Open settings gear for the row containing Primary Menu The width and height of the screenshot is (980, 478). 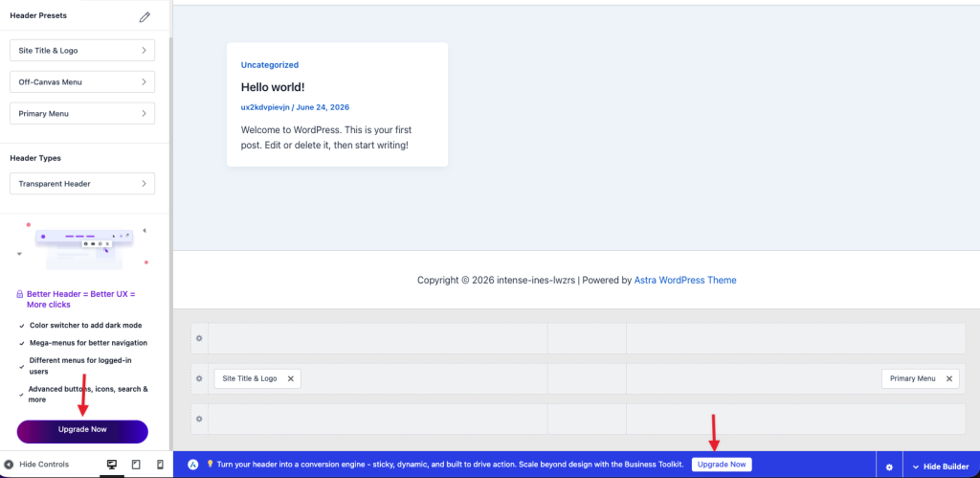(x=199, y=378)
